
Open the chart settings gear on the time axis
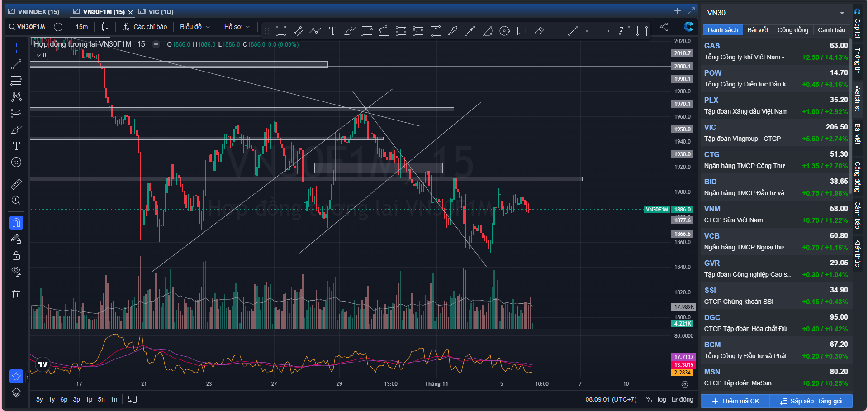[685, 384]
